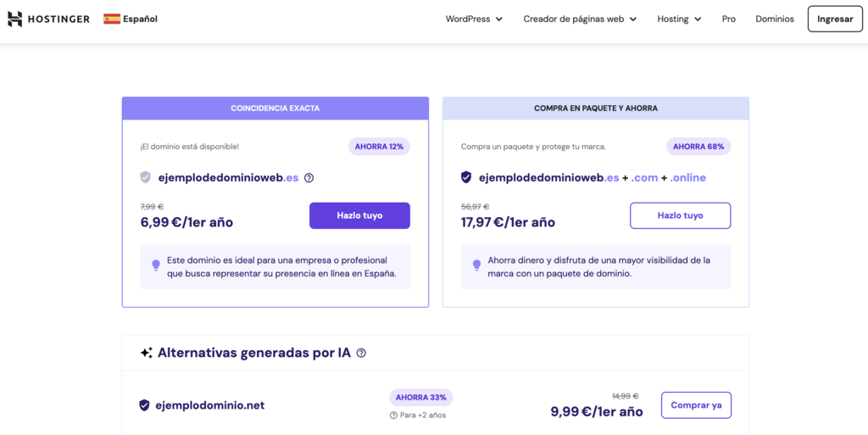Click the Spanish flag language icon

pyautogui.click(x=112, y=19)
